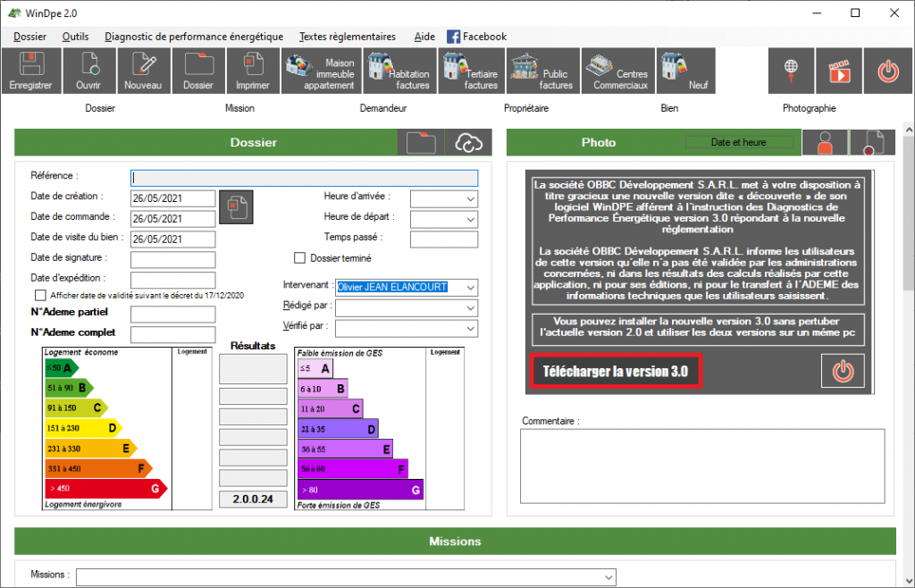Expand the Intervenant dropdown

click(470, 288)
